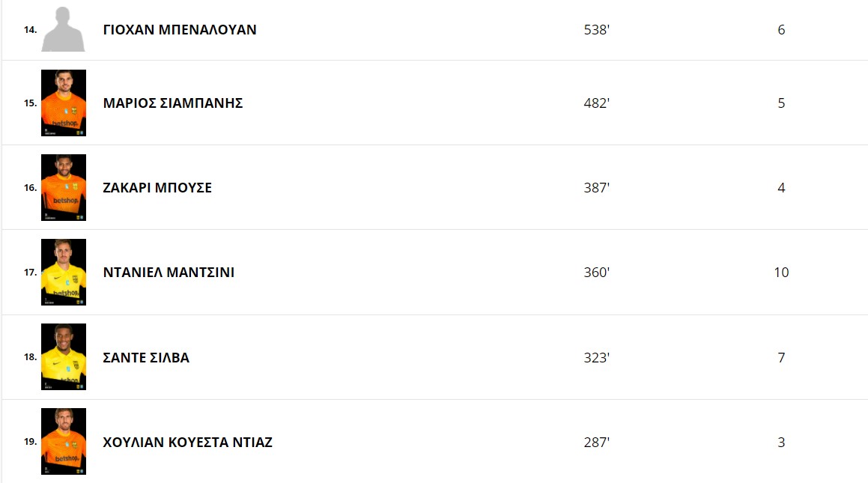Click the 538' minutes value
The height and width of the screenshot is (483, 868).
(x=597, y=30)
